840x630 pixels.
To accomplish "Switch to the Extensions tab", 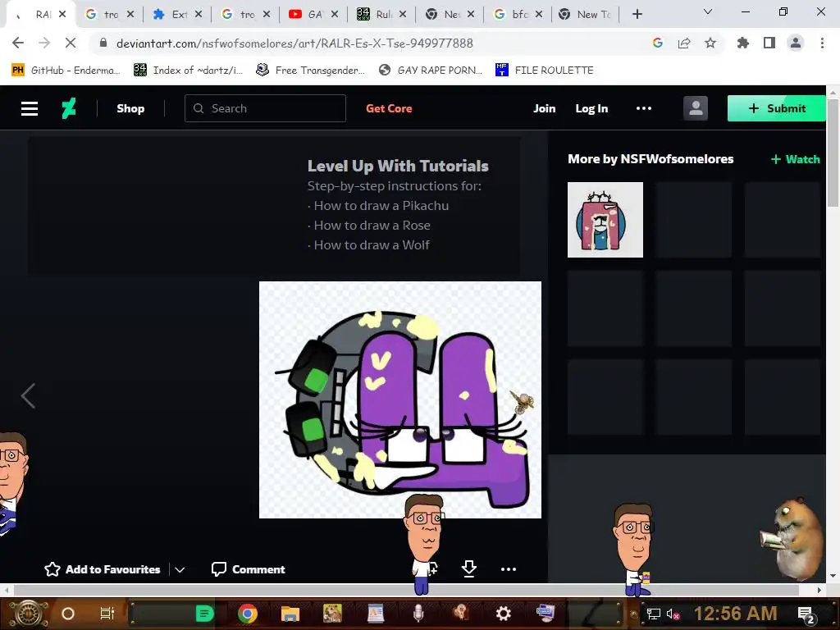I will (178, 15).
